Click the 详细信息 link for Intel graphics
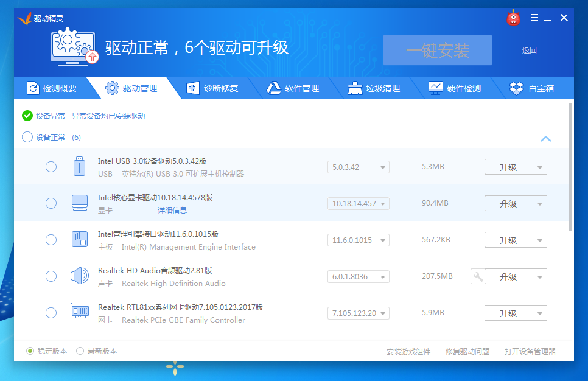 pos(172,211)
